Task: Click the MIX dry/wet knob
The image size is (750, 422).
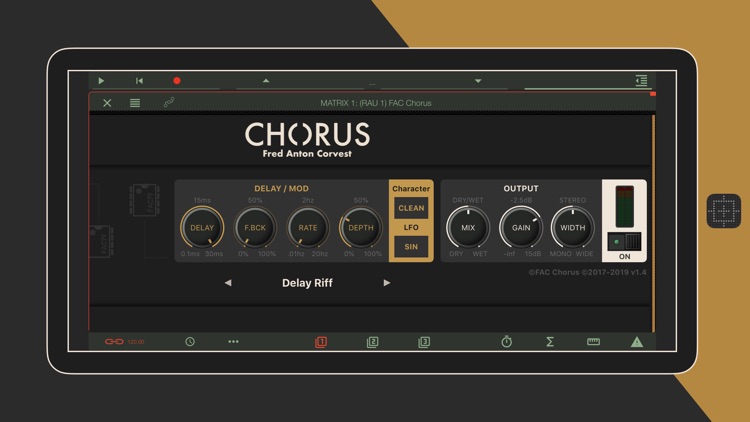Action: coord(468,228)
